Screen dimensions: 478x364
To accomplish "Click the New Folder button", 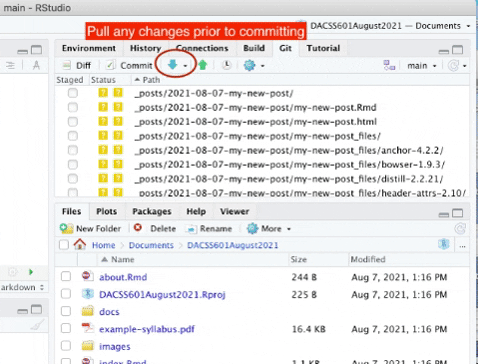I will point(90,229).
